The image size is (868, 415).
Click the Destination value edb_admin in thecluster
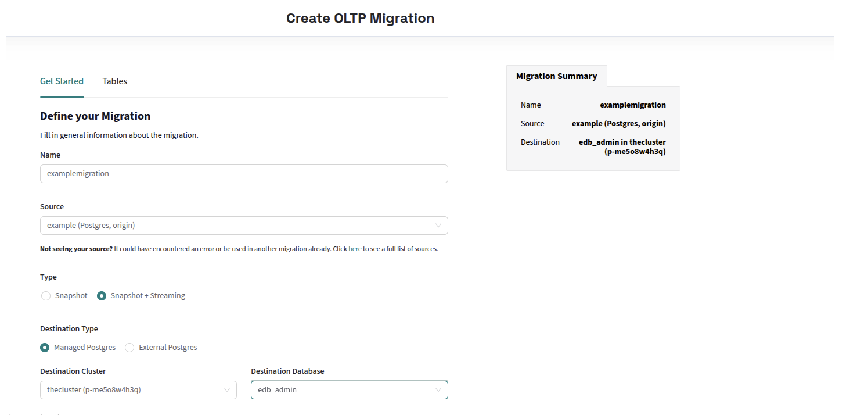coord(622,146)
